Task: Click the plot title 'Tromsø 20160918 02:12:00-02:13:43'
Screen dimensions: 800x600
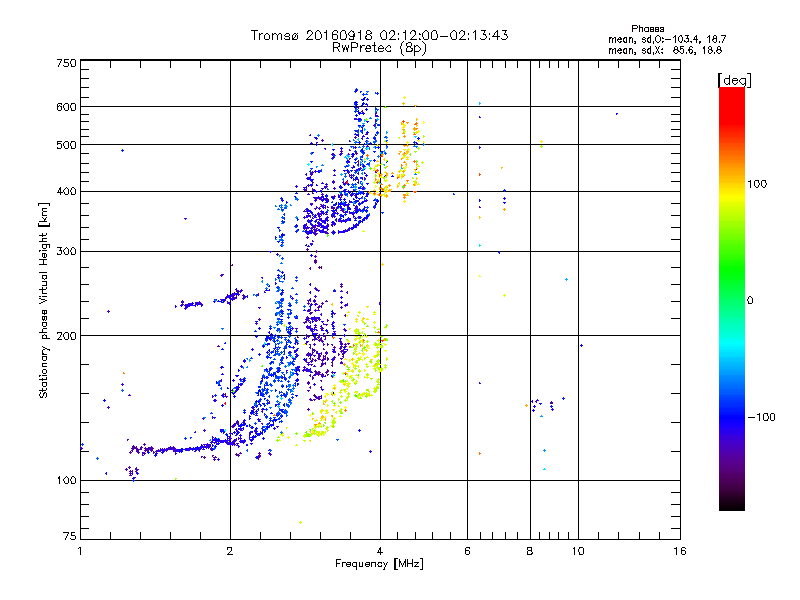Action: point(379,35)
